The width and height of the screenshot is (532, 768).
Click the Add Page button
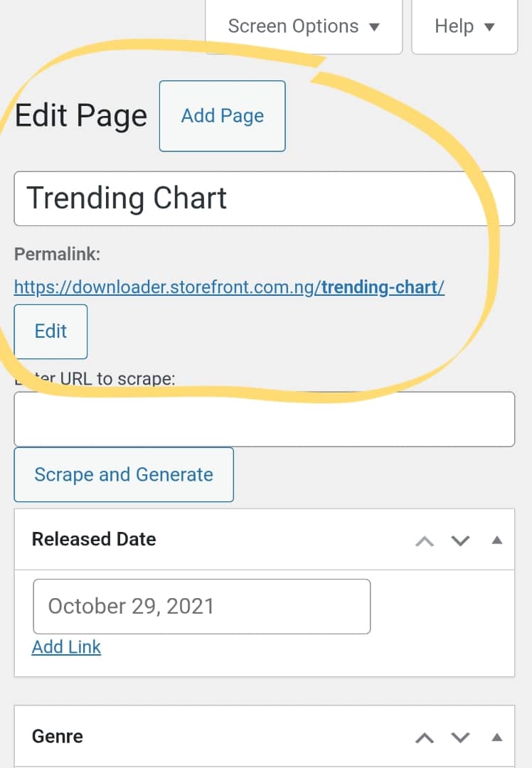tap(222, 116)
